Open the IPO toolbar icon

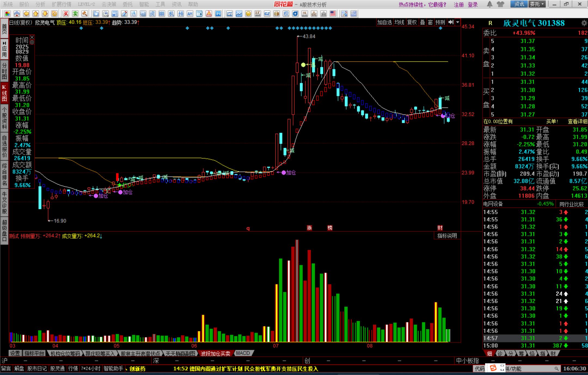pyautogui.click(x=218, y=14)
